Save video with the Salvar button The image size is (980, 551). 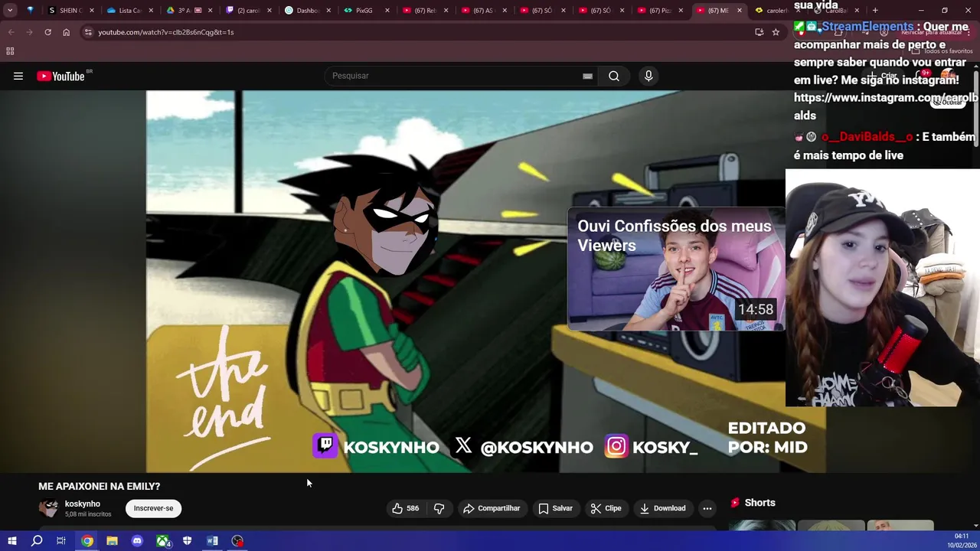(555, 508)
